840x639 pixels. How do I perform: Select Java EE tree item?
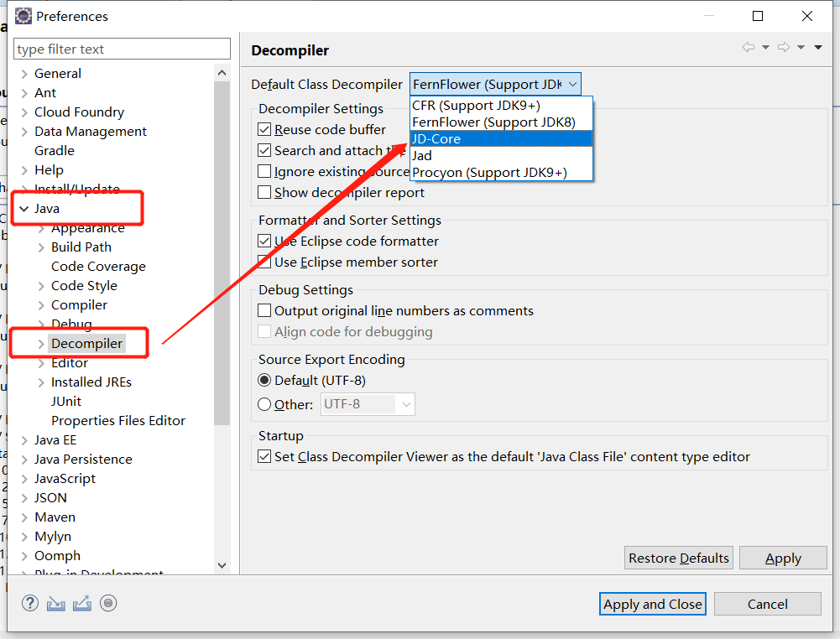point(55,439)
